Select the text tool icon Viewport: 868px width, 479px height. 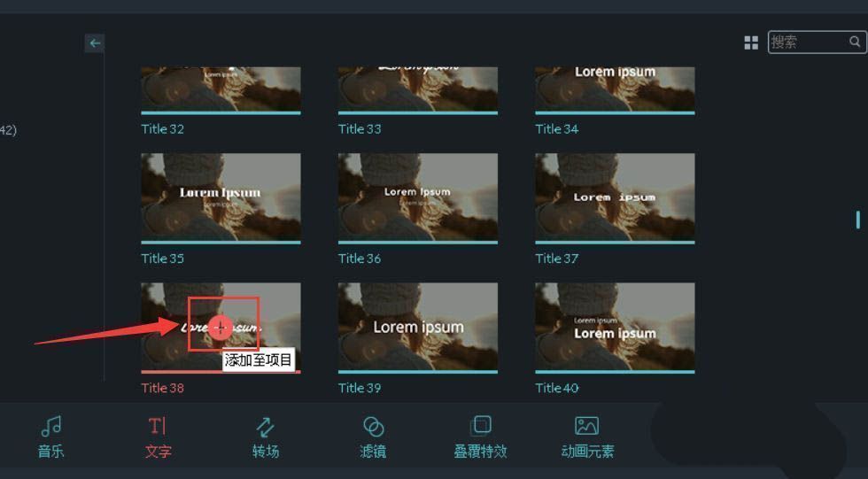pos(158,427)
